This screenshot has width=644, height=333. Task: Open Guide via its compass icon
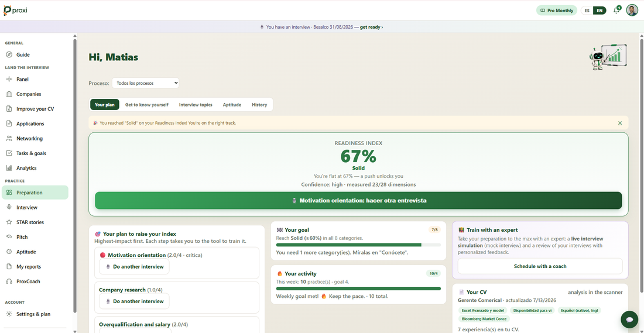coord(9,54)
